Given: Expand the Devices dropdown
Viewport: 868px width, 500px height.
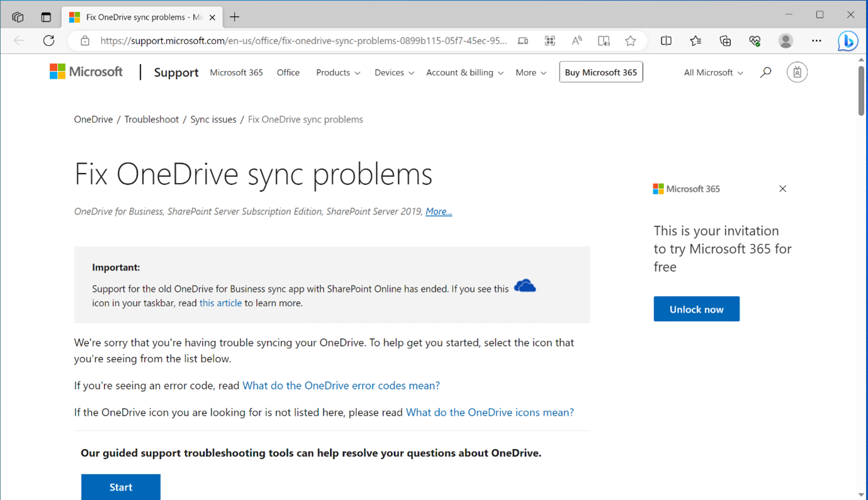Looking at the screenshot, I should [x=394, y=72].
